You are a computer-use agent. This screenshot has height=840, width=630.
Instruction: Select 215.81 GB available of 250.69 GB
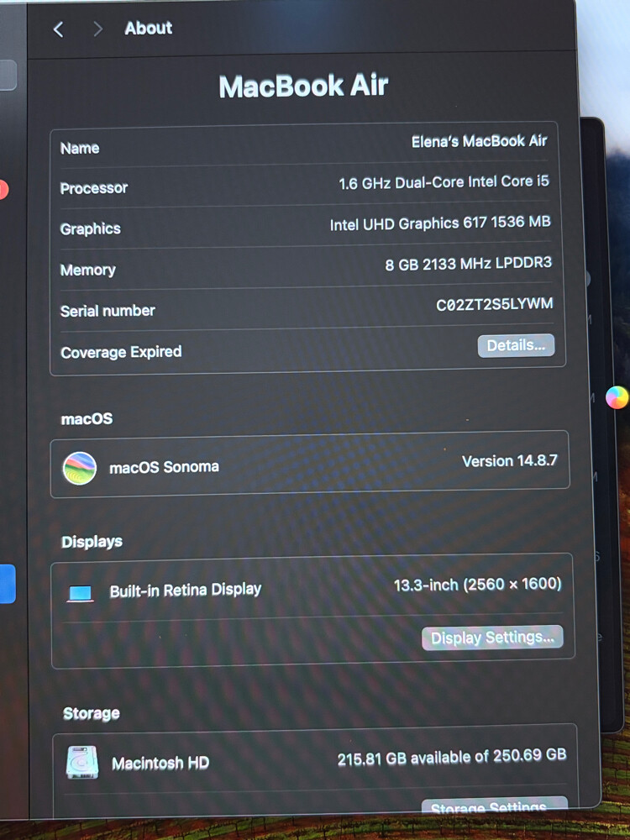coord(452,757)
